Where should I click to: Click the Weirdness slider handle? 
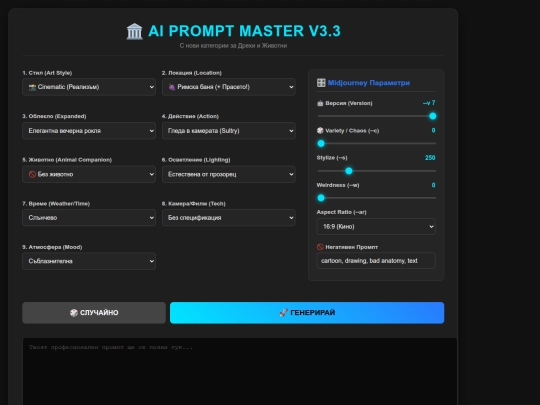(x=321, y=198)
